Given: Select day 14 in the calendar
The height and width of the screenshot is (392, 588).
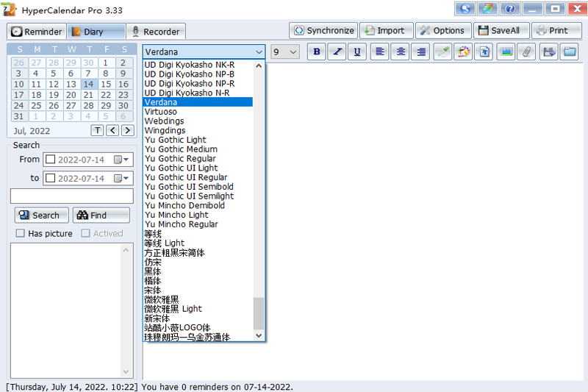Looking at the screenshot, I should (x=88, y=84).
